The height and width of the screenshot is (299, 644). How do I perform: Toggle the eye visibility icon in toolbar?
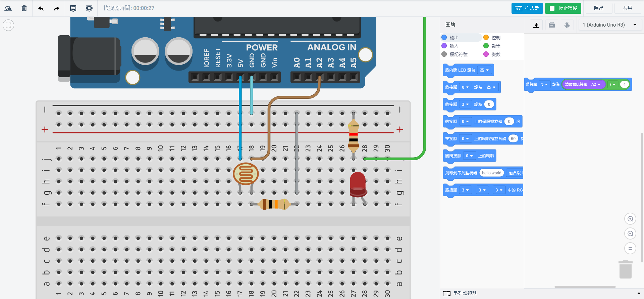(x=89, y=8)
